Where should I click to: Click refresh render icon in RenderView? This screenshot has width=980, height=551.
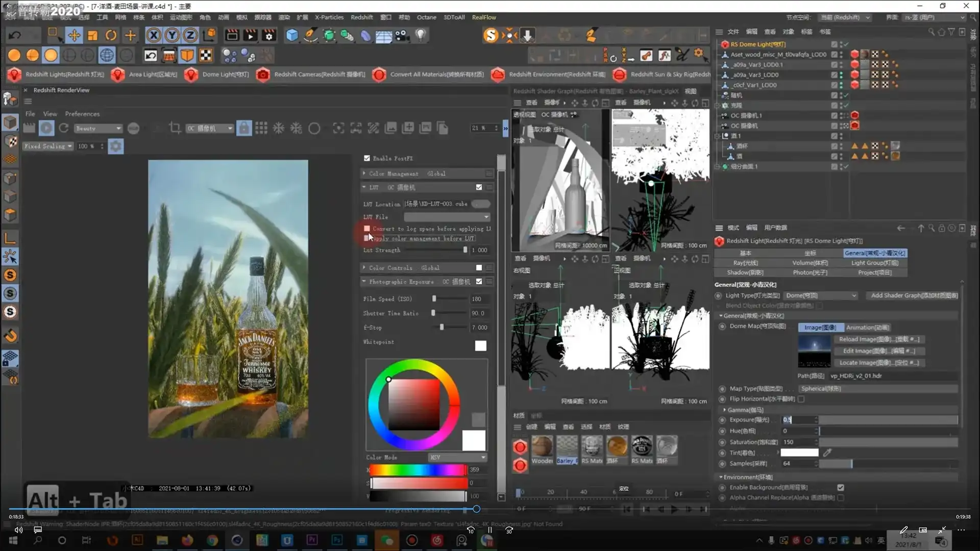[64, 128]
